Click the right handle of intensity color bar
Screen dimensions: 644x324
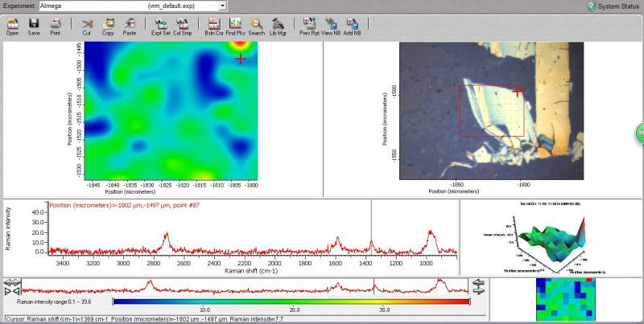469,301
